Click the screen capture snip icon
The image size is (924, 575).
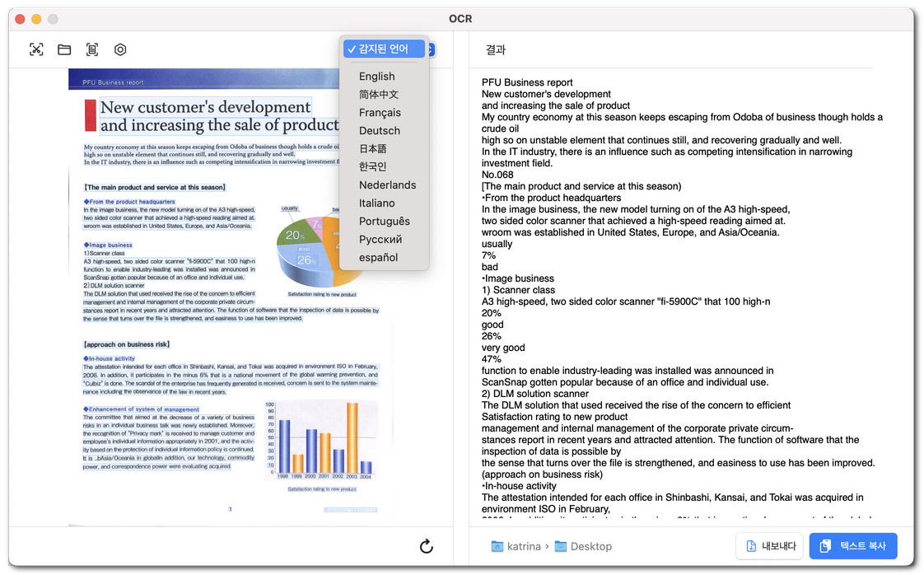pos(36,49)
